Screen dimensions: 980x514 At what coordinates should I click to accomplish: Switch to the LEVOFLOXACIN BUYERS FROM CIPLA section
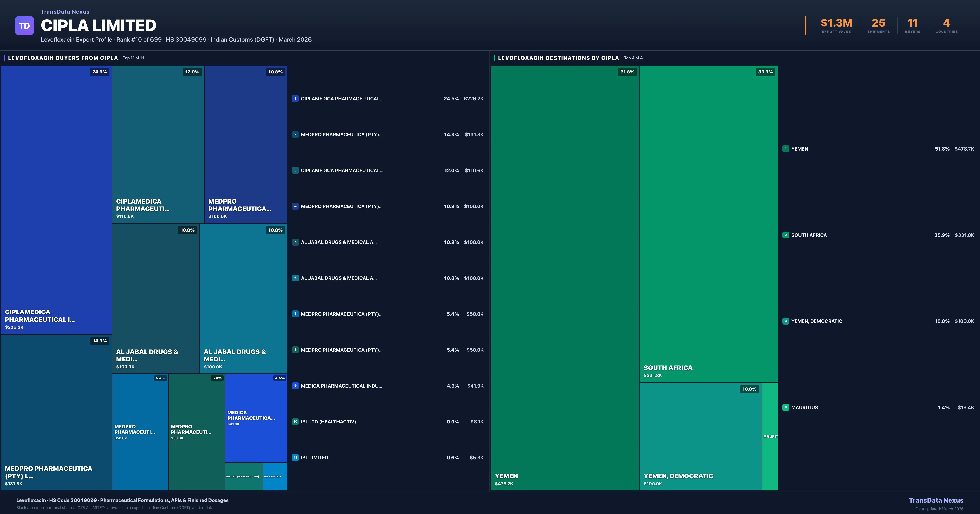click(x=63, y=58)
